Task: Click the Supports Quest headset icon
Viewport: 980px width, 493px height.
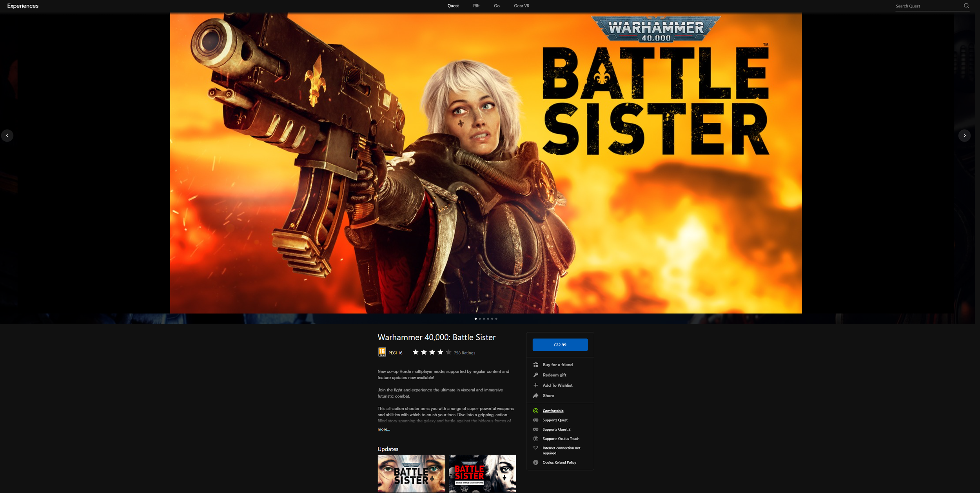Action: (535, 420)
